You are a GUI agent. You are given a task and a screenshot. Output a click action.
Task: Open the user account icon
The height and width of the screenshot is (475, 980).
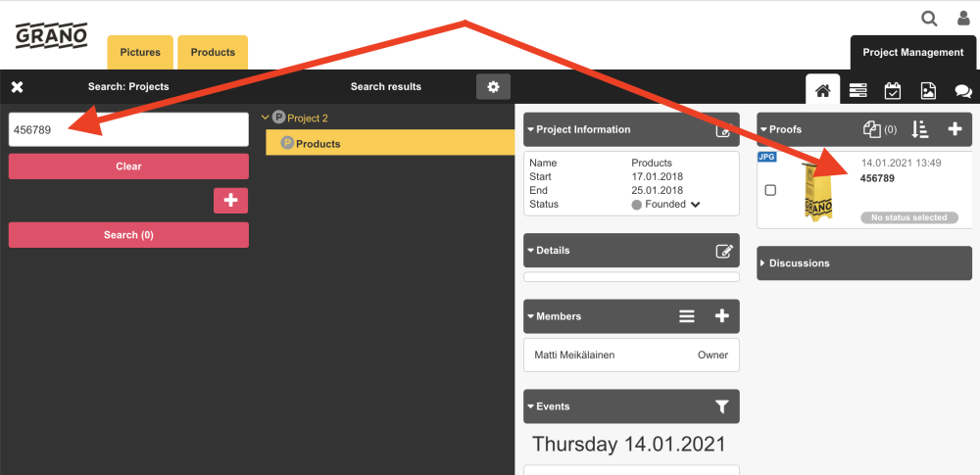pyautogui.click(x=963, y=18)
